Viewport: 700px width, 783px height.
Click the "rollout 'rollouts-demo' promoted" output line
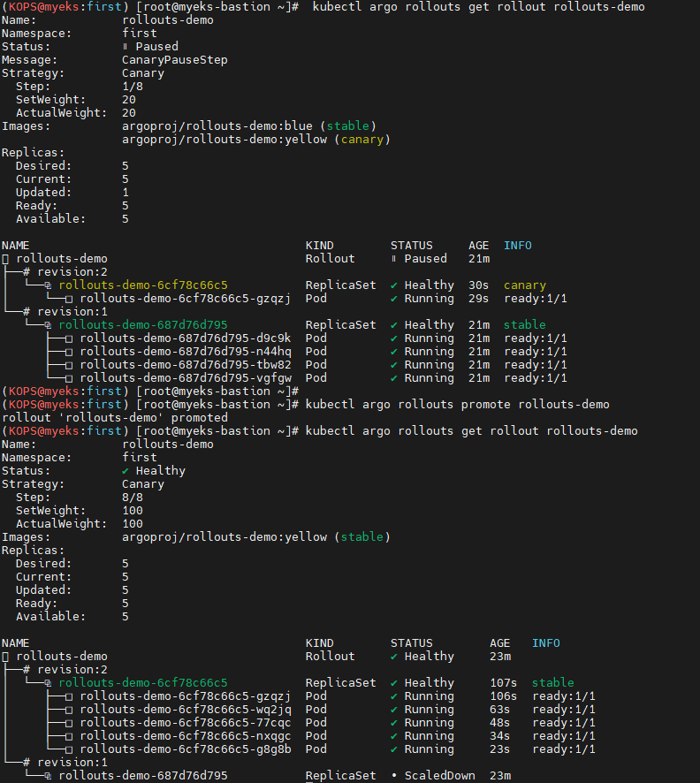tap(115, 418)
